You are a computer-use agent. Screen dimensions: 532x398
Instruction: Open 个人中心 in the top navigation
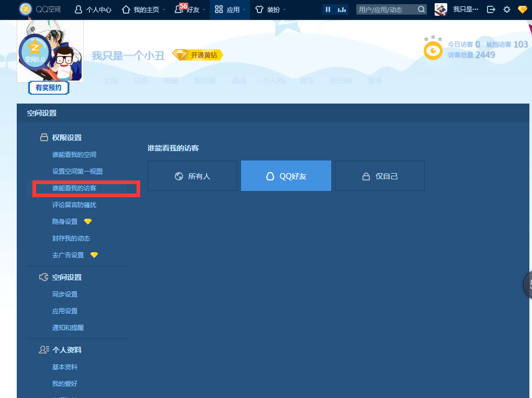pos(93,9)
